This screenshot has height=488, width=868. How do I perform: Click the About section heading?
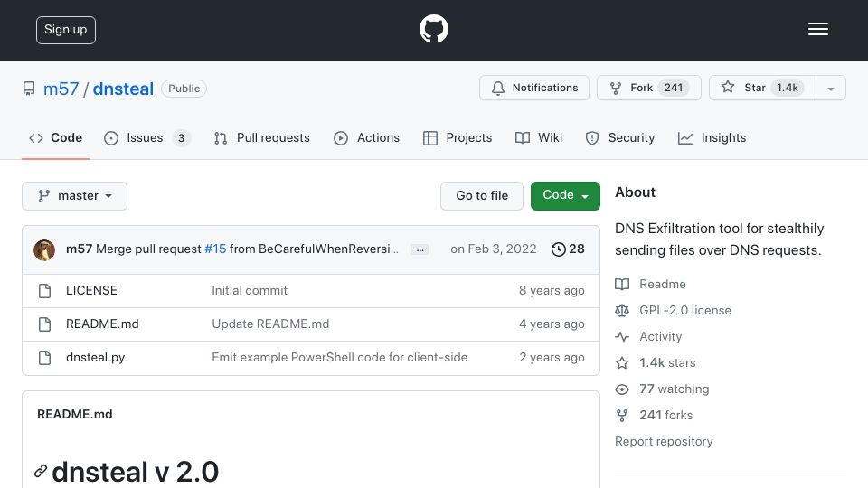tap(635, 192)
